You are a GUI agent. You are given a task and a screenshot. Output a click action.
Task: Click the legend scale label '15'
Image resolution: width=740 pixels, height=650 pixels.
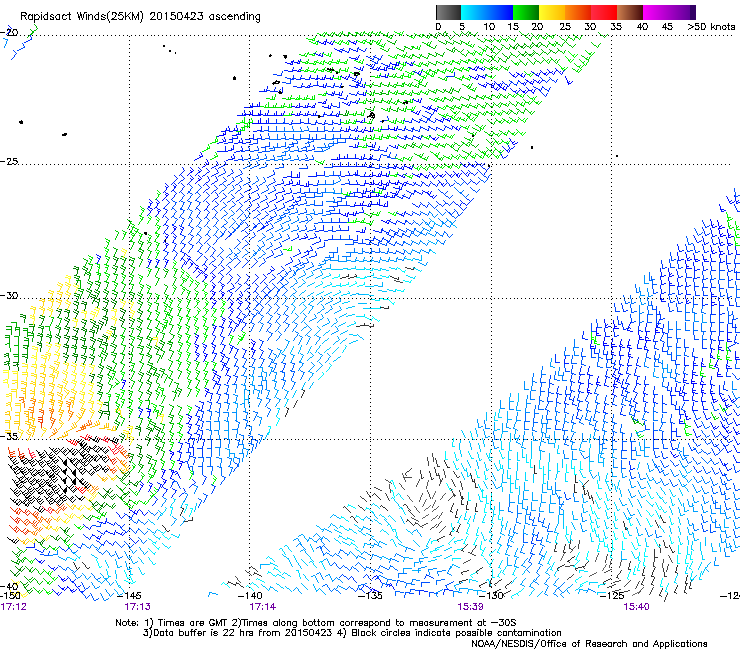click(513, 27)
